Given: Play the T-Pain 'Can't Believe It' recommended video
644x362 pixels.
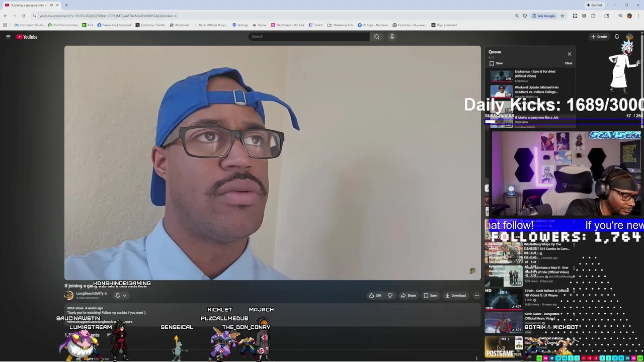Looking at the screenshot, I should coord(529,299).
